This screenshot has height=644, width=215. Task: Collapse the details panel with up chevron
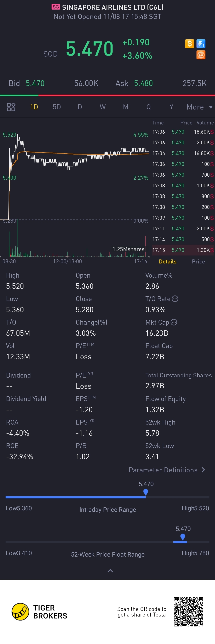point(110,571)
